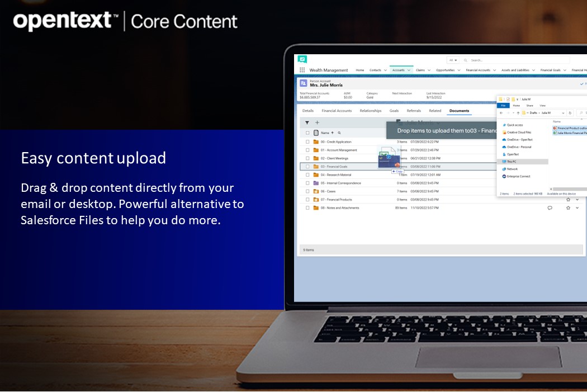Click the plus icon to add new folder
Screen dimensions: 587x392
click(316, 122)
